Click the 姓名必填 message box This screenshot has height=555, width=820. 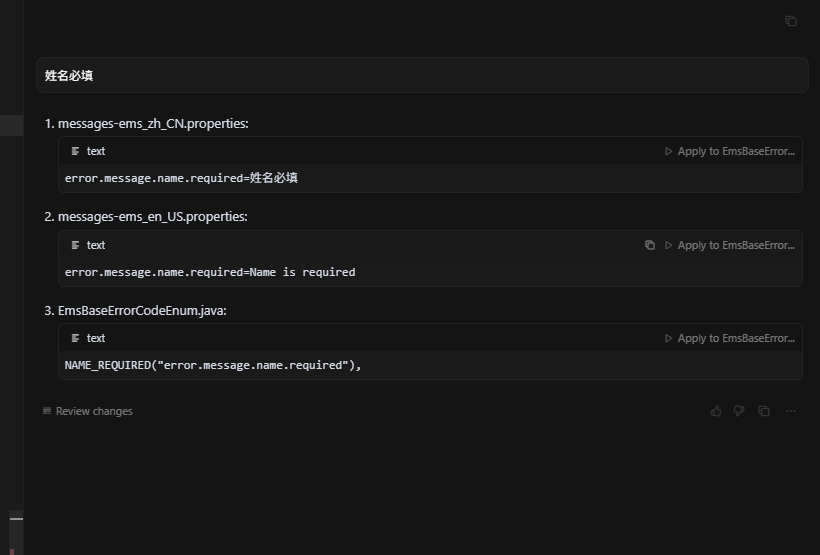point(421,75)
